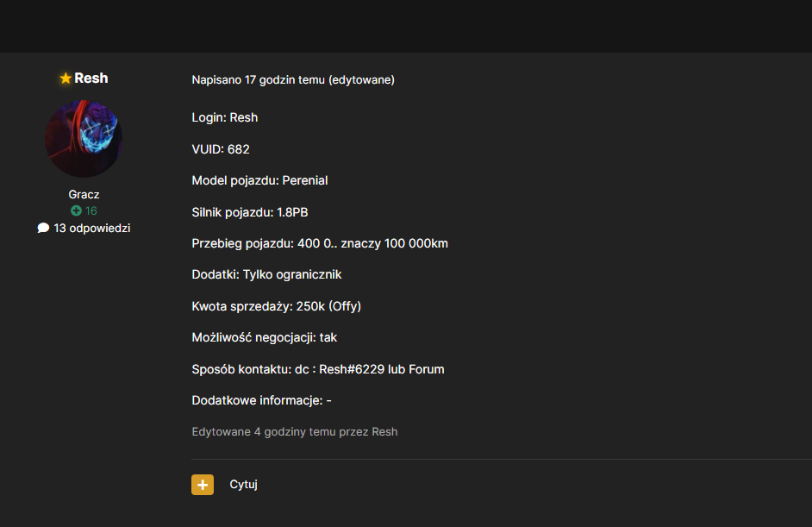This screenshot has height=527, width=812.
Task: Quote this post with Cytuj
Action: click(x=243, y=484)
